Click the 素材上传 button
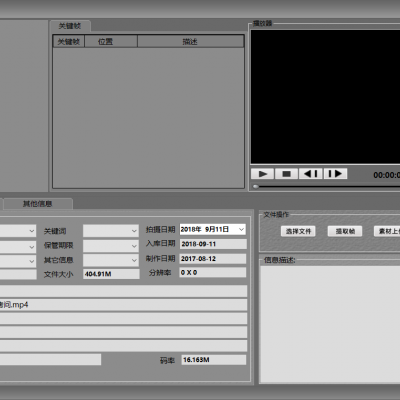The image size is (400, 400). pyautogui.click(x=387, y=231)
